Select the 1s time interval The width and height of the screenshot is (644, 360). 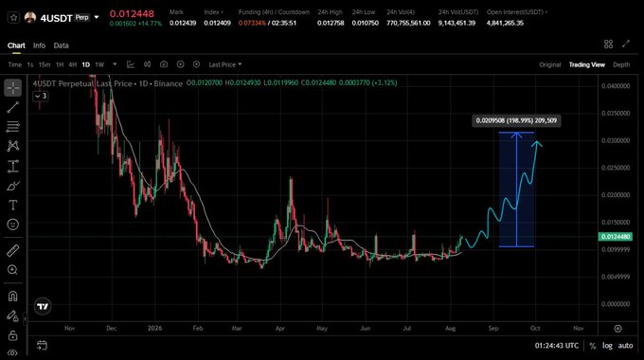click(30, 65)
